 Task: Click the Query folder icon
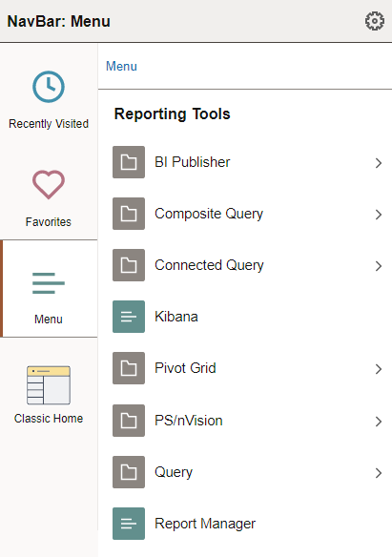point(129,472)
